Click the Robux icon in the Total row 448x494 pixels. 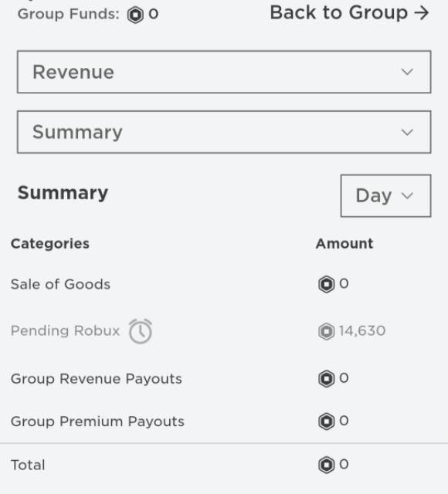pos(326,465)
